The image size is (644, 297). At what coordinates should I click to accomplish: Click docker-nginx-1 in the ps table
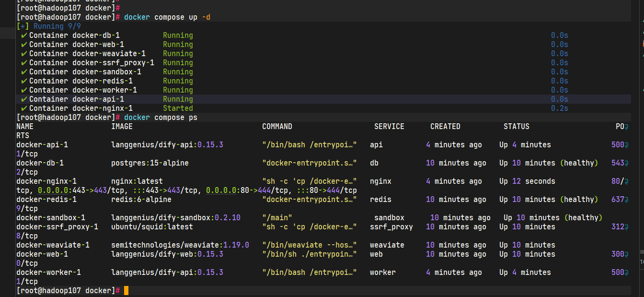pos(46,181)
